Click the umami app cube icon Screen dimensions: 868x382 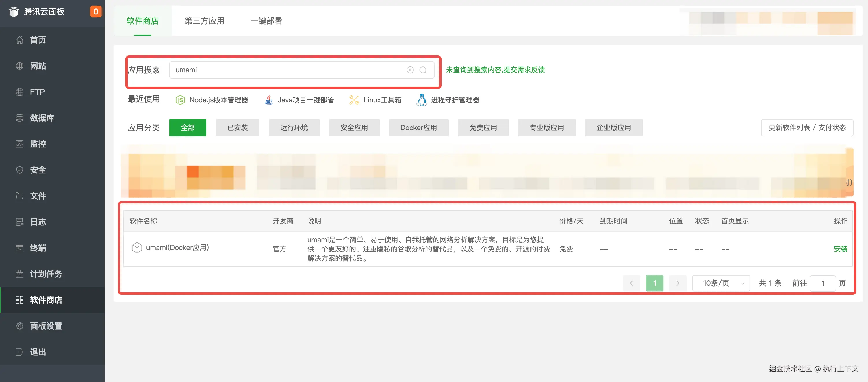pos(137,248)
